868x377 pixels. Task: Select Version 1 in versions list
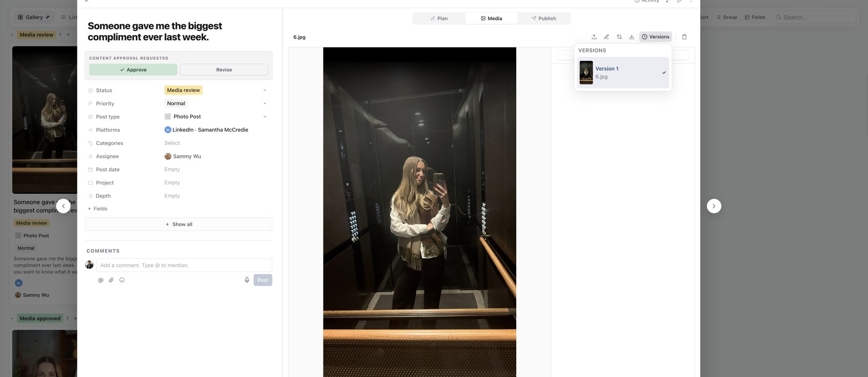coord(623,72)
